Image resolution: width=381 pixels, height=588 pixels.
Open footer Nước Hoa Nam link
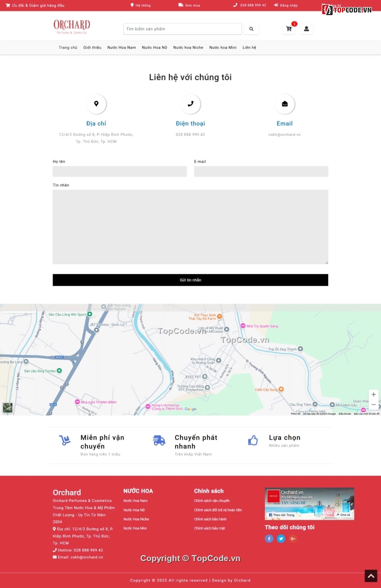tap(136, 501)
